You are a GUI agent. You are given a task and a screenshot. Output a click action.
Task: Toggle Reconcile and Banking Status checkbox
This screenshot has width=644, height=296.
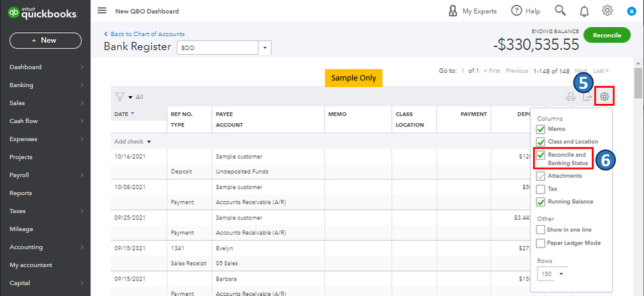542,155
